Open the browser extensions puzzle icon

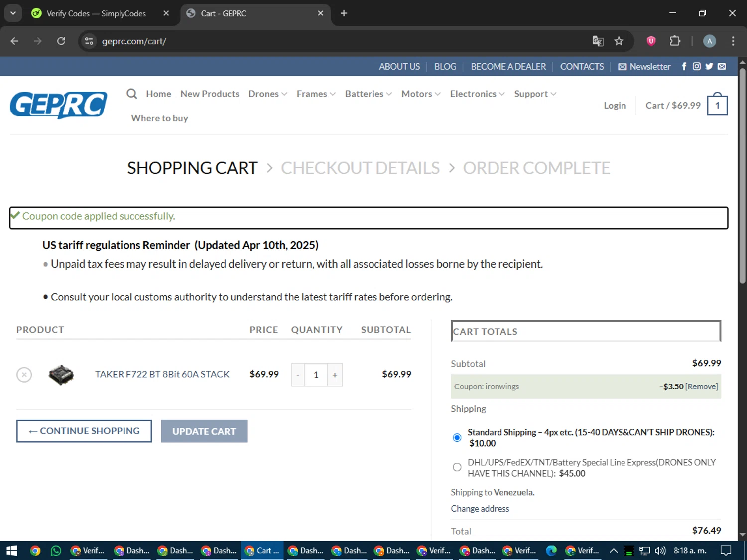[675, 41]
